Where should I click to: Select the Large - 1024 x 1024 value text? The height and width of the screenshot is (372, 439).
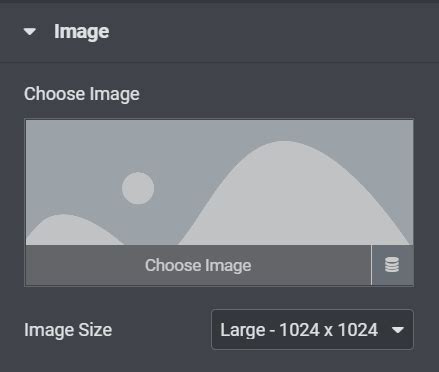coord(299,330)
